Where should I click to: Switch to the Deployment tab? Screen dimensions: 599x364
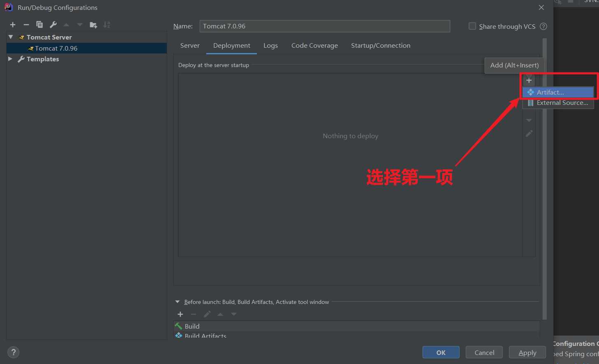pos(232,46)
